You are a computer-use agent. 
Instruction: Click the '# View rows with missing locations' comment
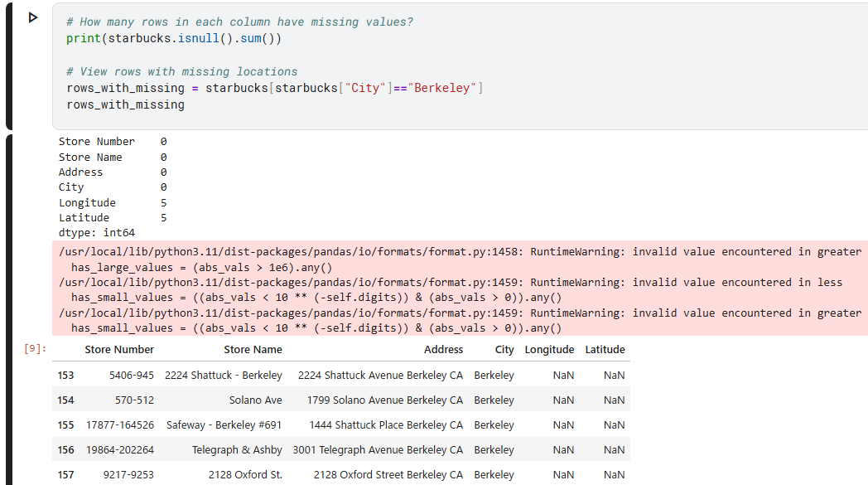coord(182,71)
